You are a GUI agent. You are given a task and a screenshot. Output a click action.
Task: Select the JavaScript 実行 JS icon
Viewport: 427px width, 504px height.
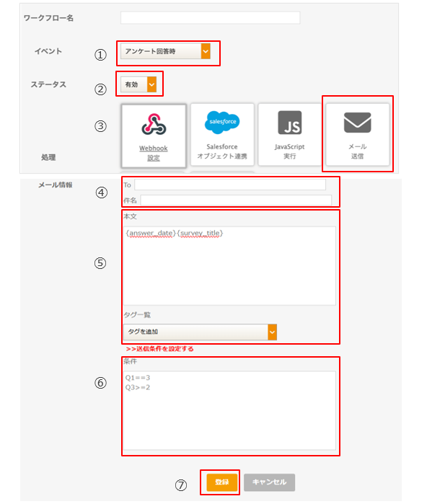pos(290,123)
